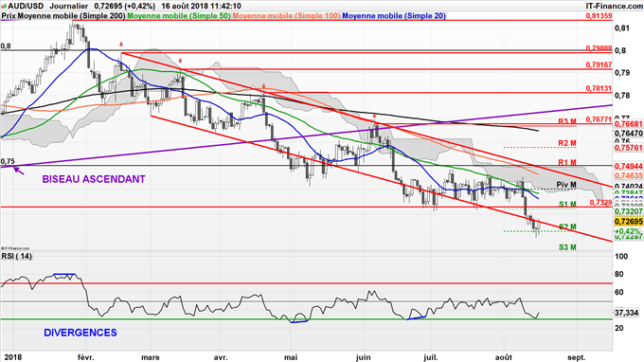The height and width of the screenshot is (362, 644).
Task: Click the R3 M pivot label
Action: [567, 121]
